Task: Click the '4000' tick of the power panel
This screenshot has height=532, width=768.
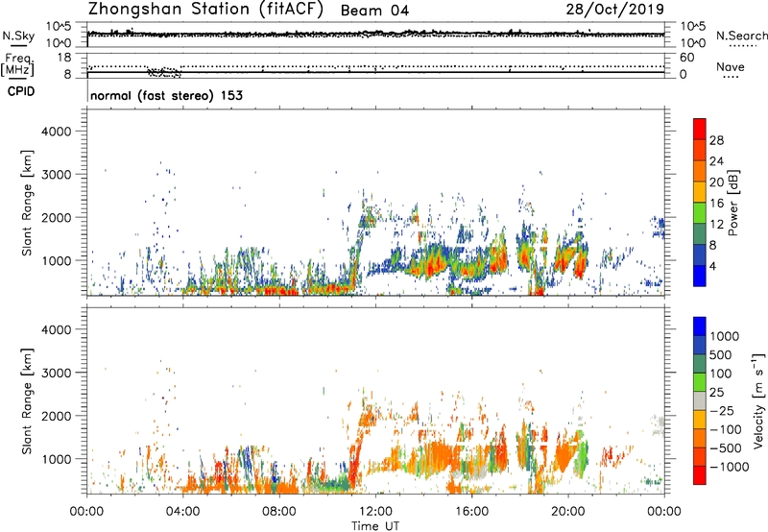Action: (x=57, y=132)
